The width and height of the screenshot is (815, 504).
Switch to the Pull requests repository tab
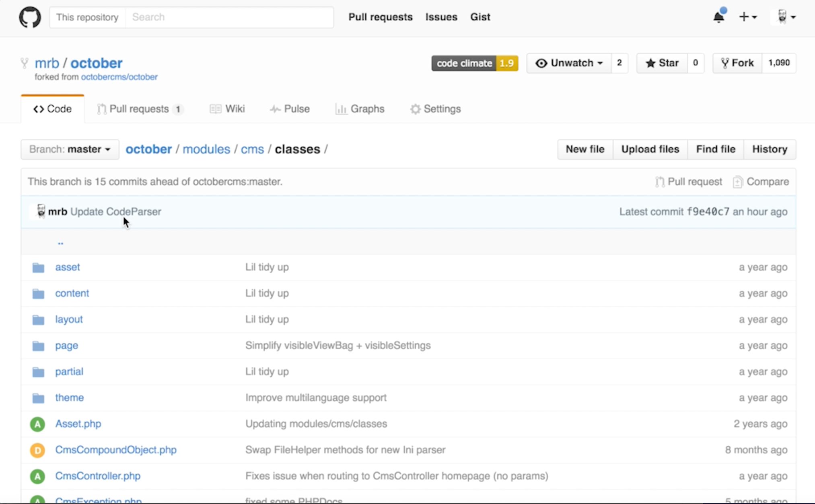click(x=139, y=109)
